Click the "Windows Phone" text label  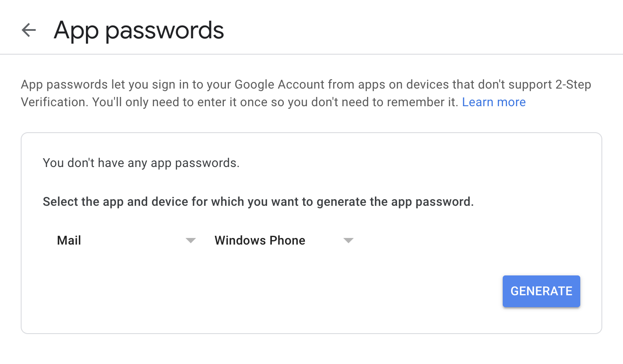260,241
